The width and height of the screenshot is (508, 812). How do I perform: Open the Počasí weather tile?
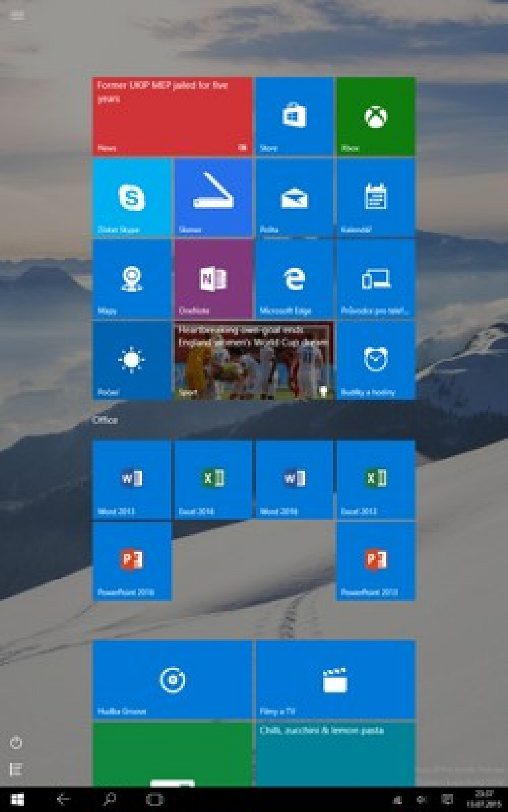(132, 360)
